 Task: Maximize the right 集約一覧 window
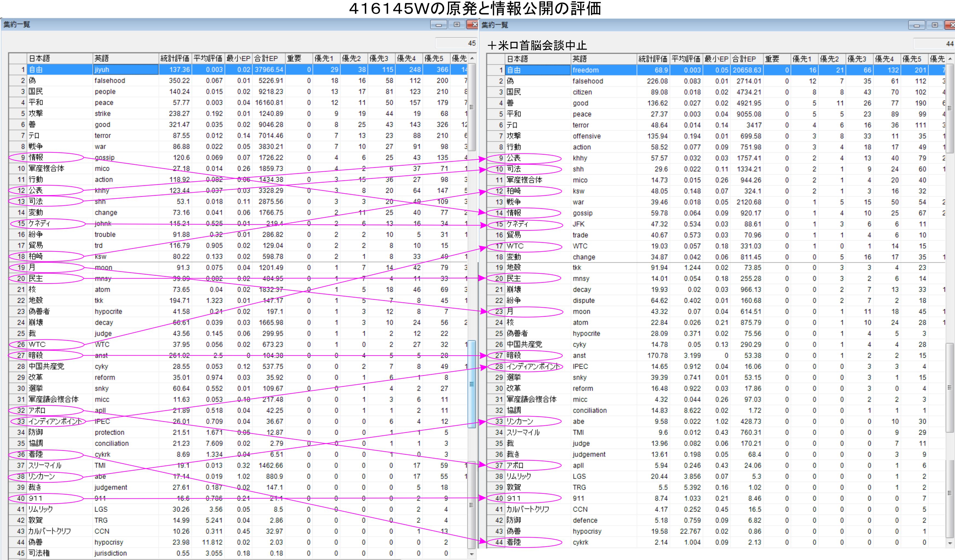(934, 25)
